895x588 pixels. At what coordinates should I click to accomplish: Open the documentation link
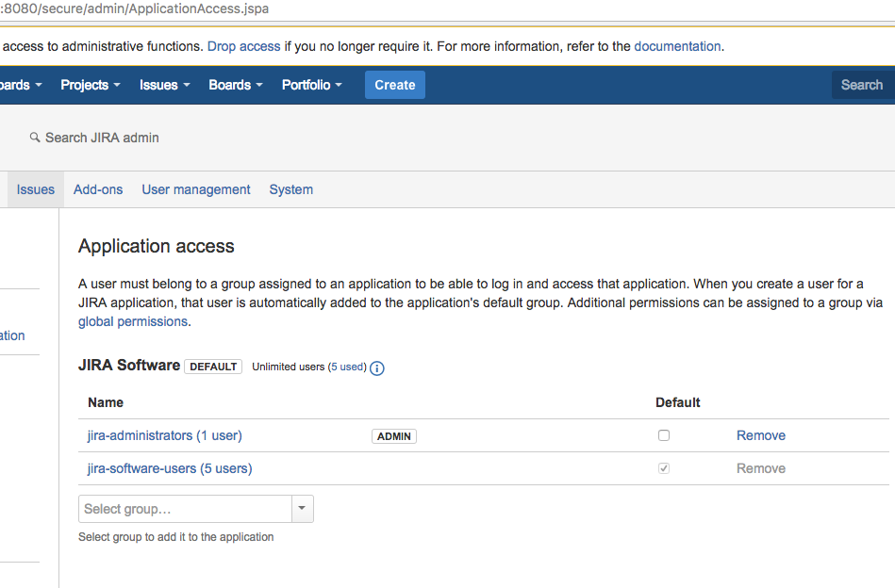point(677,46)
